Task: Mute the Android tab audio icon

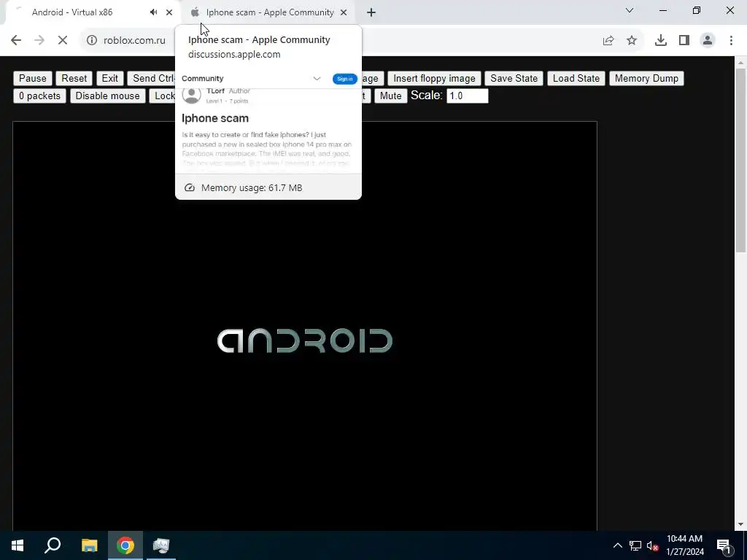Action: pyautogui.click(x=153, y=12)
